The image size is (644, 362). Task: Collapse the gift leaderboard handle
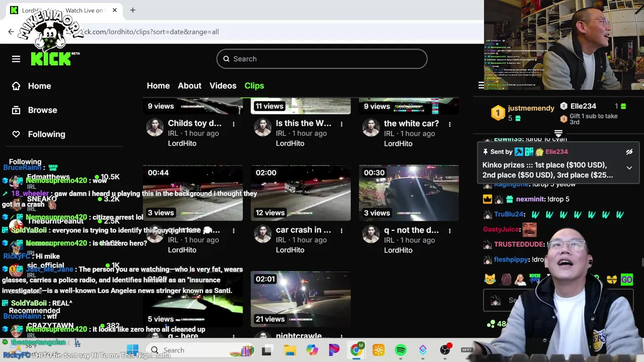558,133
